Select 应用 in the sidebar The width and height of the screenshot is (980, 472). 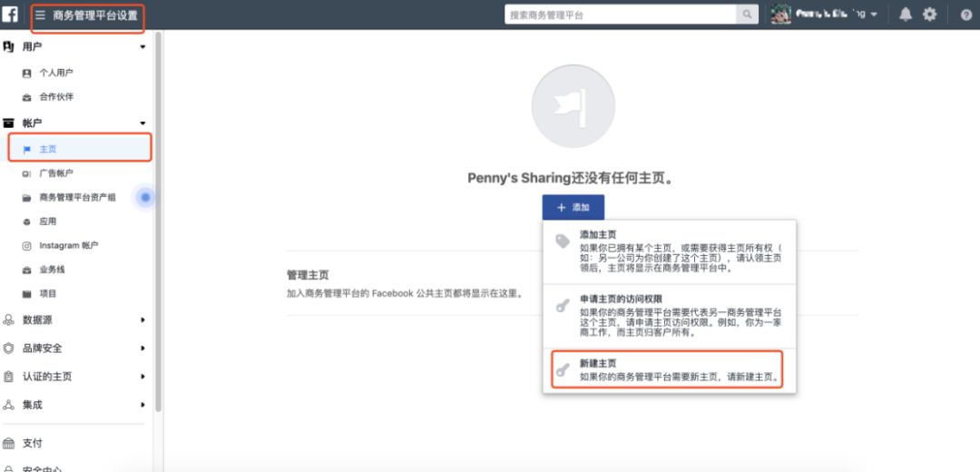[48, 222]
